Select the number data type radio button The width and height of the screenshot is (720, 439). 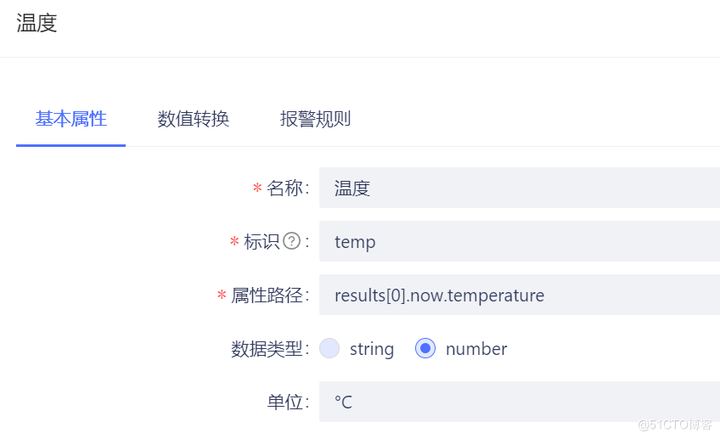click(425, 349)
